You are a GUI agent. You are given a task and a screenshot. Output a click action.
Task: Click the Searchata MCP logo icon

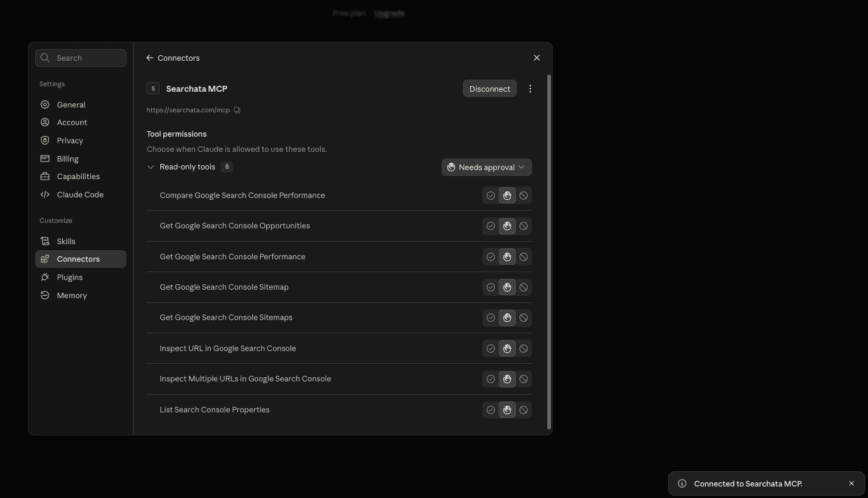[153, 89]
